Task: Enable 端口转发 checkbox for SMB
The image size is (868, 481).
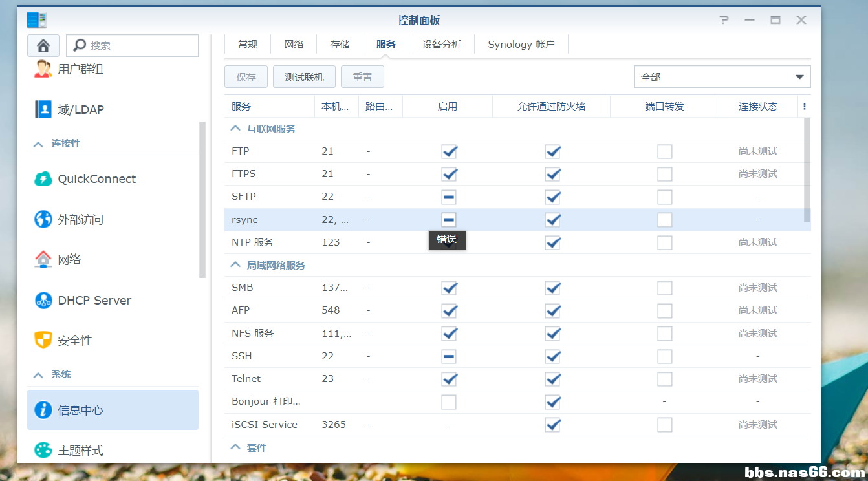Action: point(664,288)
